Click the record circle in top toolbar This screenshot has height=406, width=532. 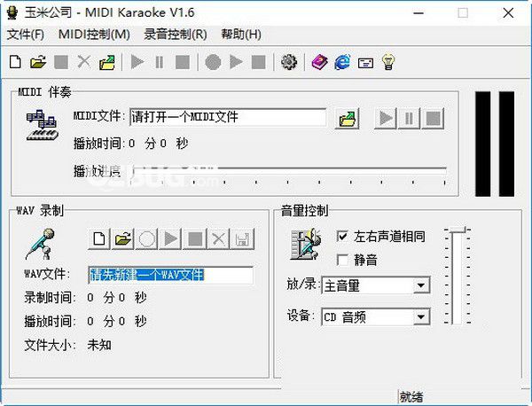pos(213,62)
